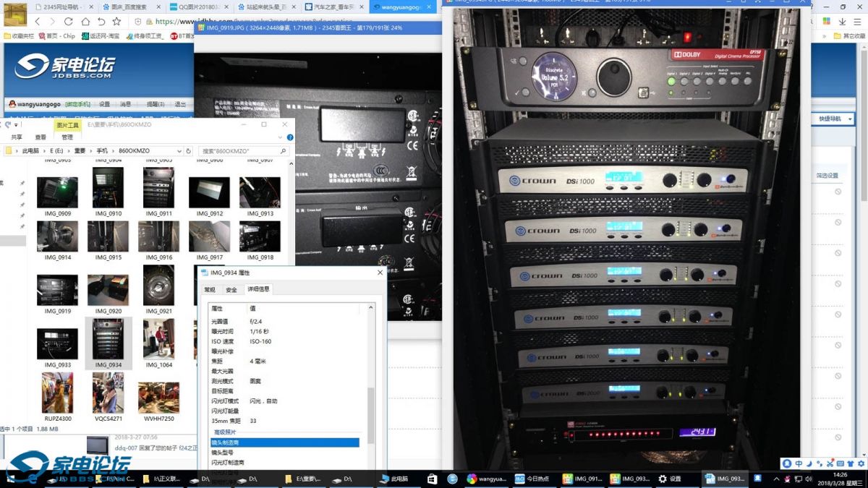The image size is (868, 488).
Task: Switch to the 常规 tab in properties dialog
Action: click(x=210, y=289)
